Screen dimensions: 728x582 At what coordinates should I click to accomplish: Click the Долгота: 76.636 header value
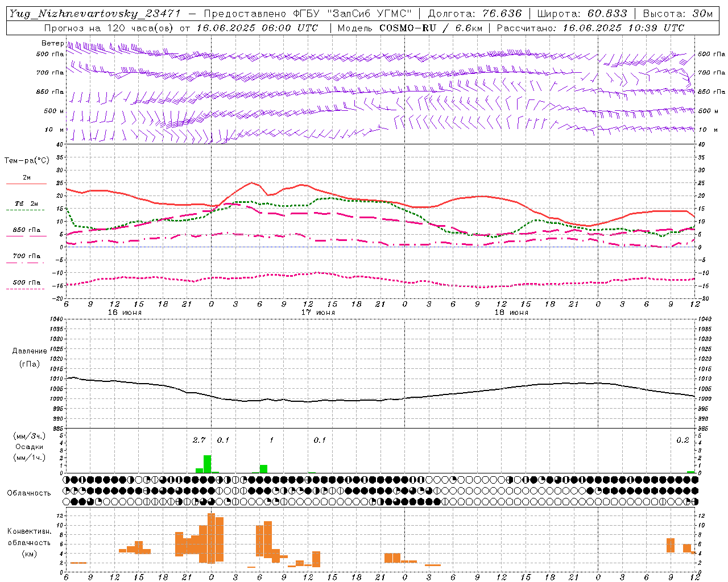(x=474, y=14)
